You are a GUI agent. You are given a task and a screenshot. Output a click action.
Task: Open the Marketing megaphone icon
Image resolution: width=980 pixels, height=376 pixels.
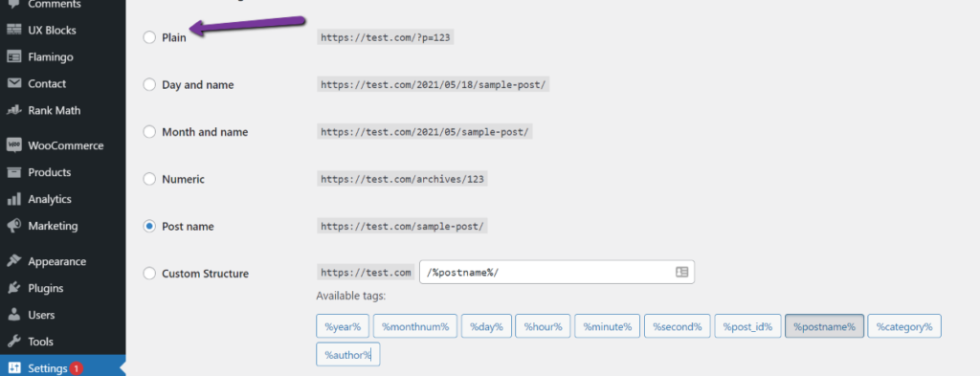click(x=14, y=226)
